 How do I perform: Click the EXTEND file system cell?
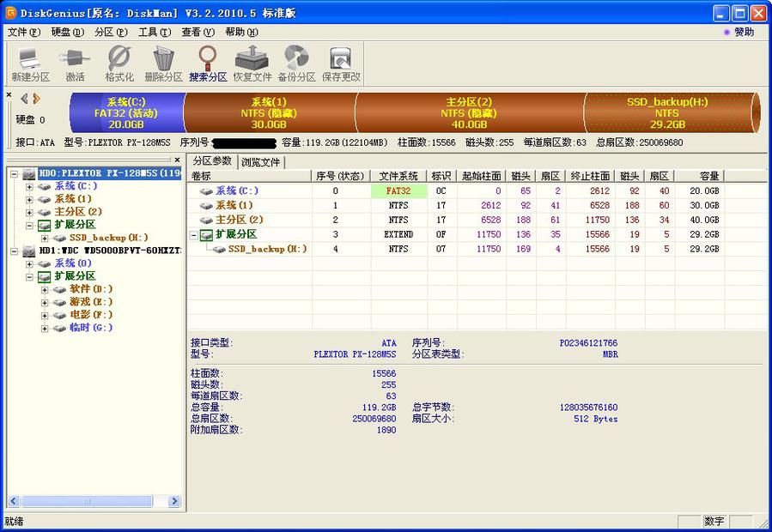(398, 235)
